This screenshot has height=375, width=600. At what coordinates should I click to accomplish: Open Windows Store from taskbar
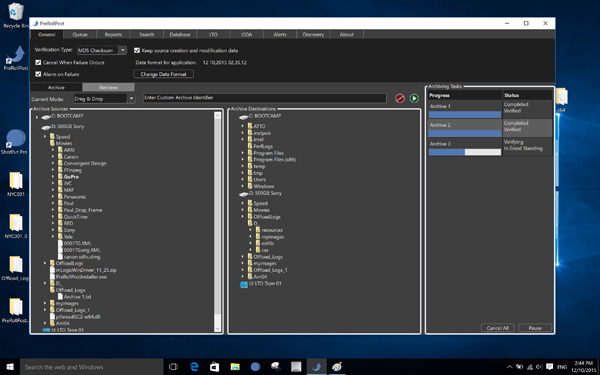pos(215,367)
